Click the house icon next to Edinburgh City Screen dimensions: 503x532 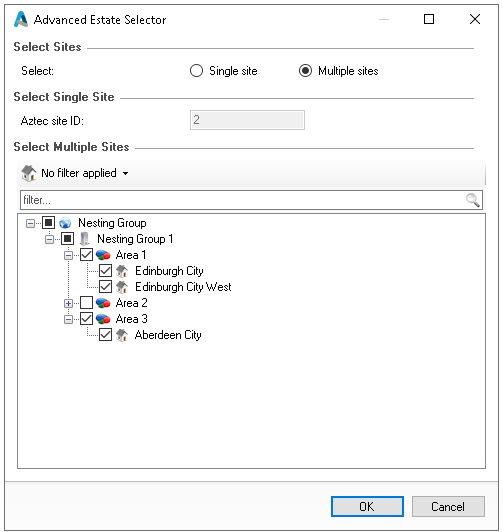coord(122,271)
